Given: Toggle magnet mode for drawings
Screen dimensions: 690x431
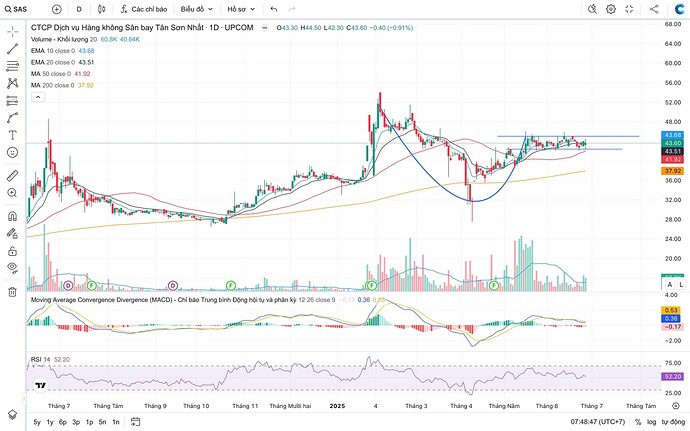Looking at the screenshot, I should point(12,216).
